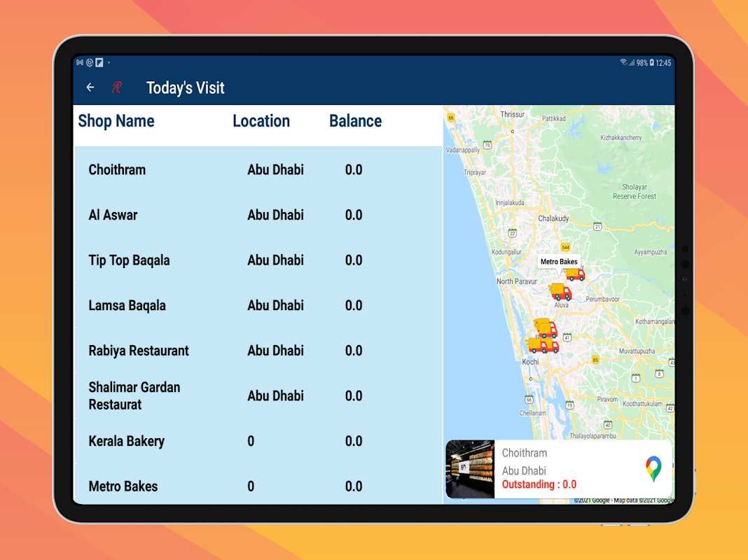Tap the back arrow in header
Image resolution: width=748 pixels, height=560 pixels.
click(x=90, y=87)
